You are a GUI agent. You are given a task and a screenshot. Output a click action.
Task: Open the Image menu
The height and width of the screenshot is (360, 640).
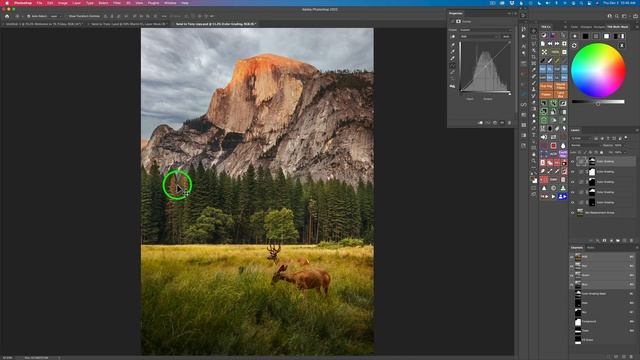tap(62, 3)
